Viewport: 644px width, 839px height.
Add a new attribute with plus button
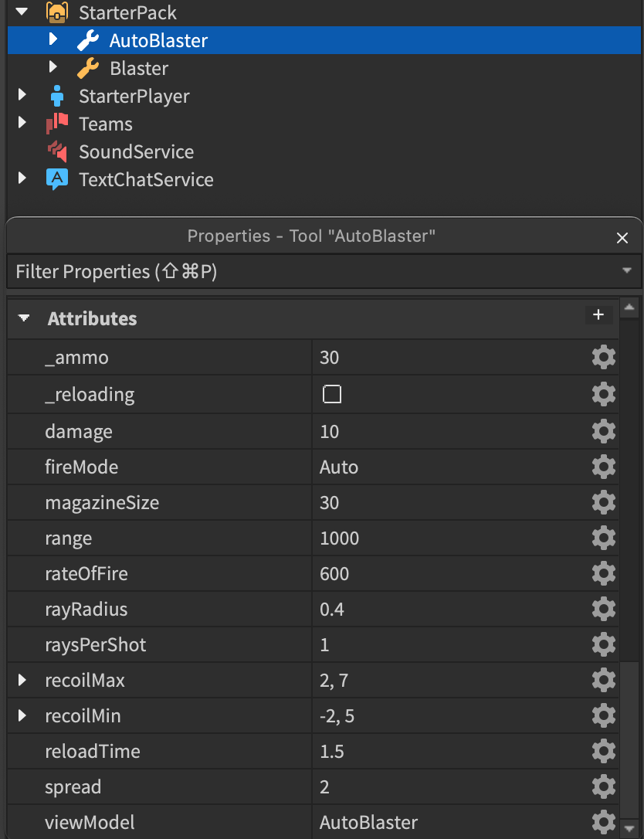(598, 314)
